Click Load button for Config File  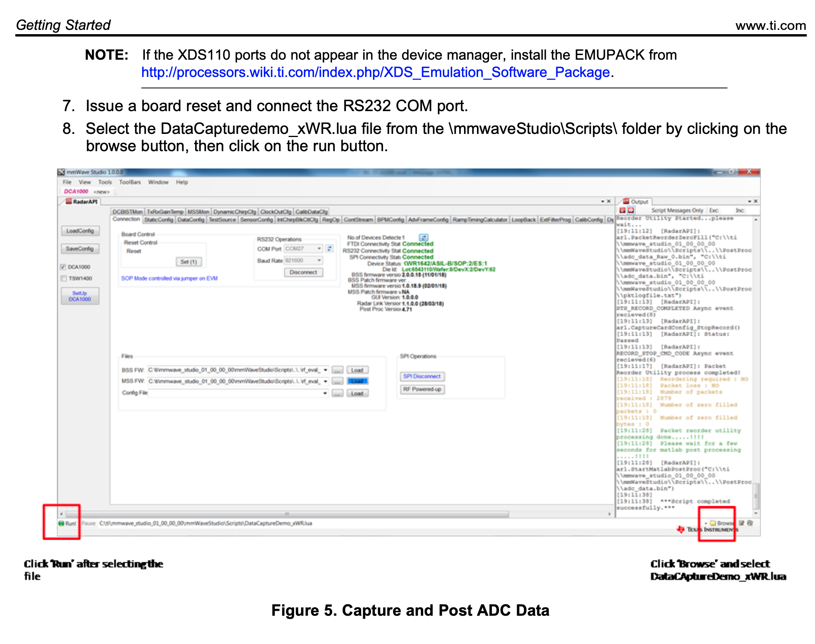[x=357, y=393]
